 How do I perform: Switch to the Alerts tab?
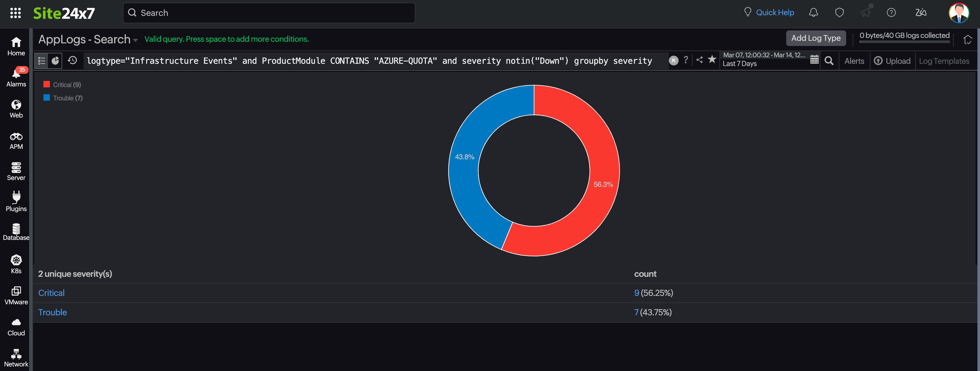click(x=854, y=61)
